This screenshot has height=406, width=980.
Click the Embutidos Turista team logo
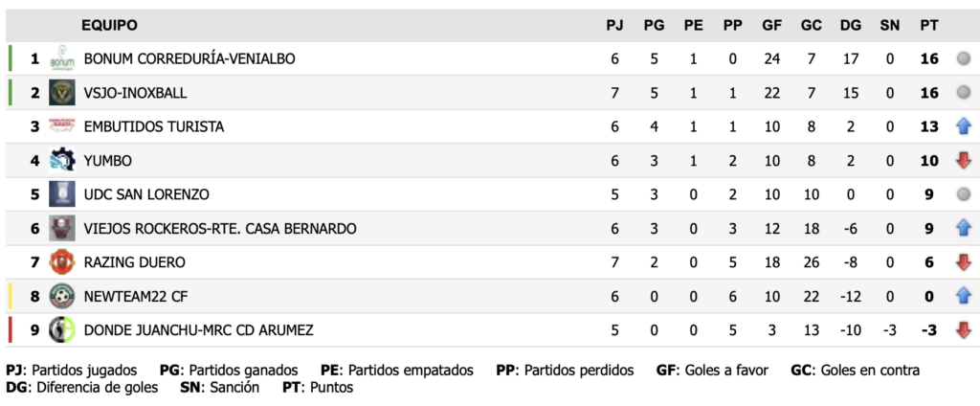click(x=62, y=126)
